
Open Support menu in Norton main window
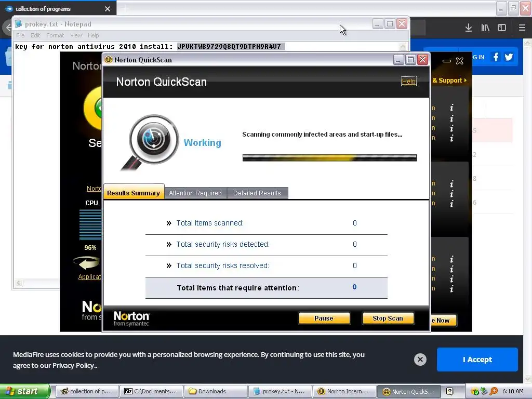tap(450, 81)
